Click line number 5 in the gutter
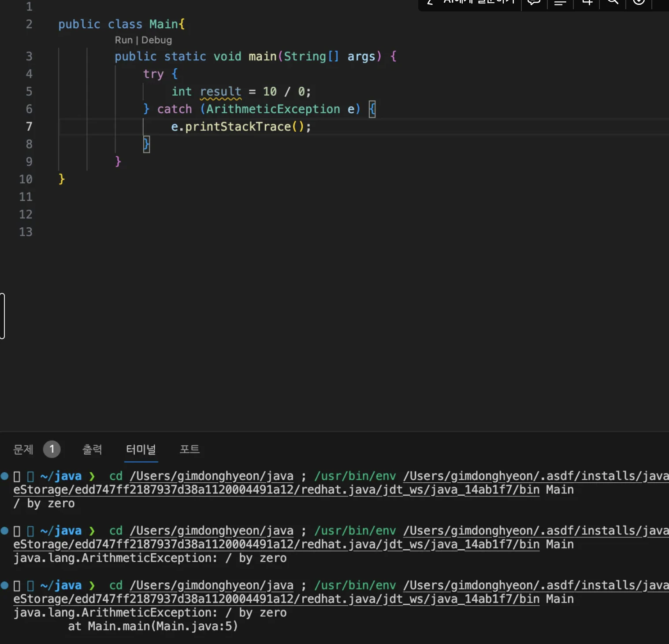This screenshot has height=644, width=669. pyautogui.click(x=29, y=92)
